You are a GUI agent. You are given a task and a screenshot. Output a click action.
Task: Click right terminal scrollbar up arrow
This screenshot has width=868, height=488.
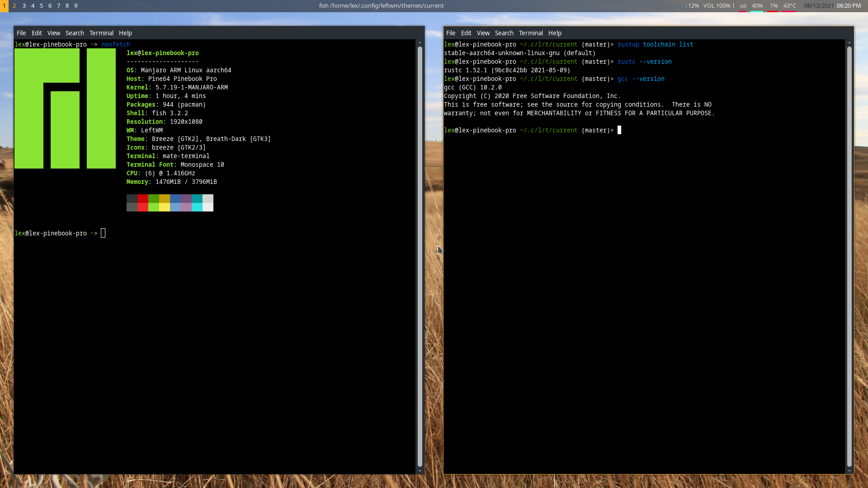849,42
